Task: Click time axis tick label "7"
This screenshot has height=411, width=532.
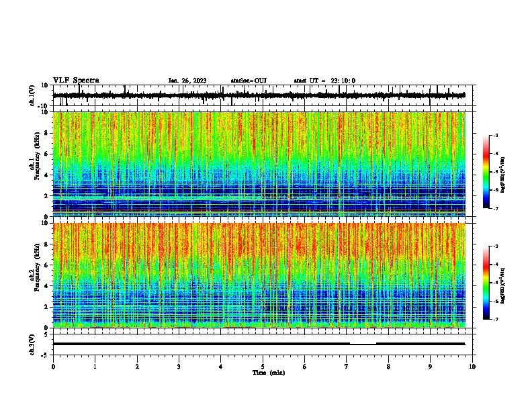Action: tap(347, 367)
